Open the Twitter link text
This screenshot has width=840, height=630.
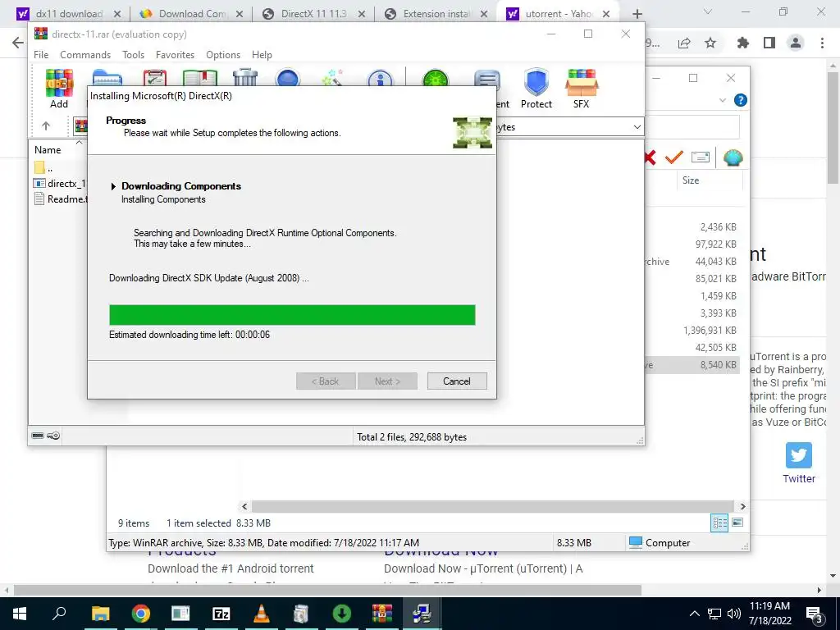pyautogui.click(x=799, y=479)
